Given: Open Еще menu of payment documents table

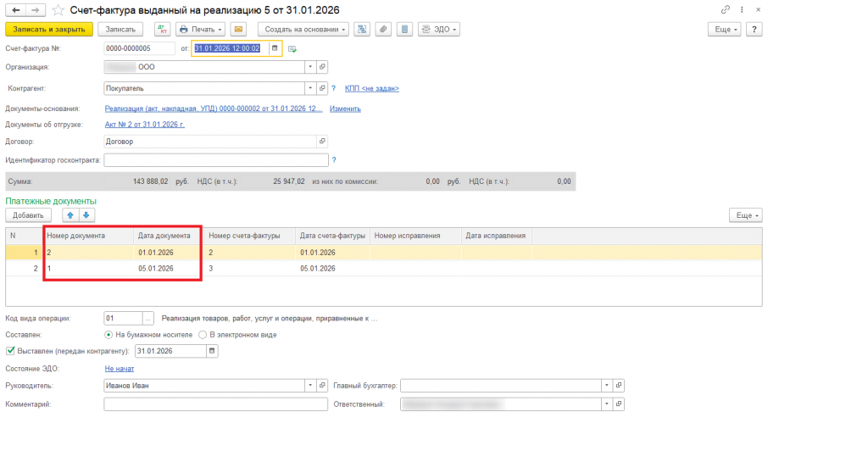Looking at the screenshot, I should pos(746,215).
